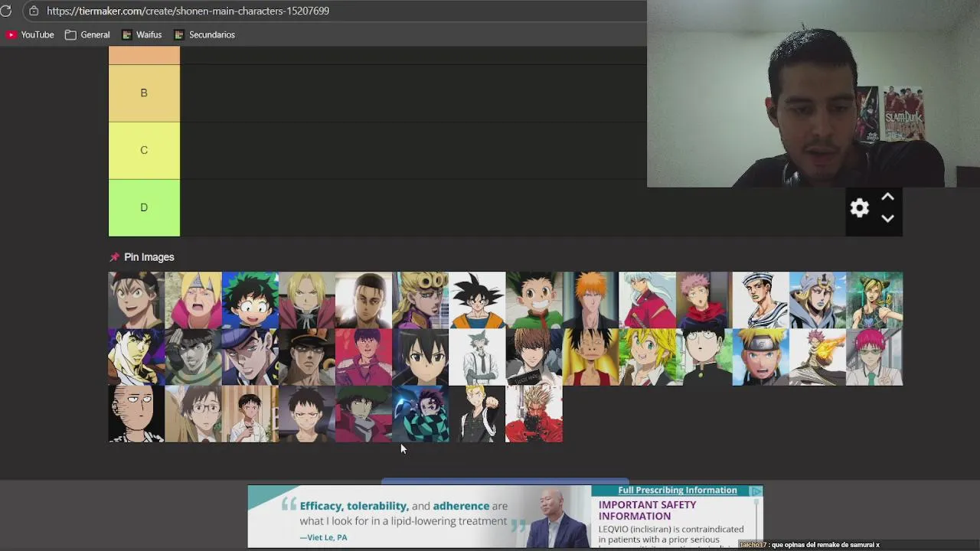
Task: Select the green D tier label
Action: click(144, 207)
